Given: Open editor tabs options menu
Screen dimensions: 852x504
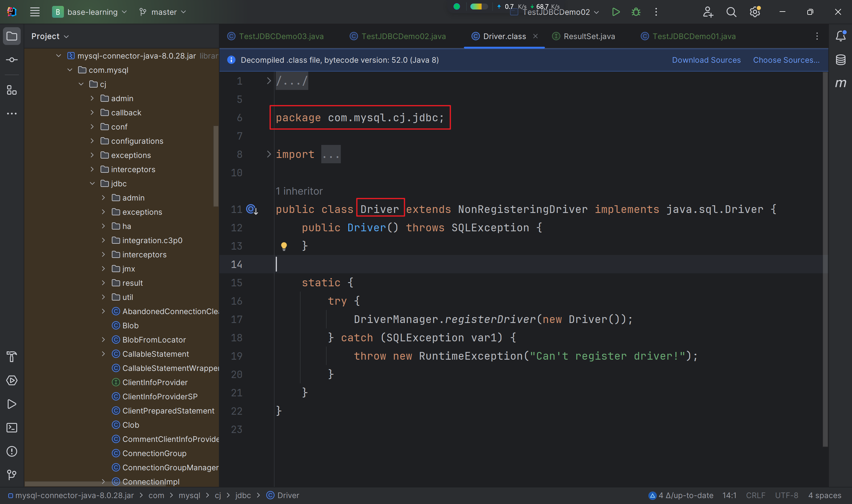Looking at the screenshot, I should [817, 36].
